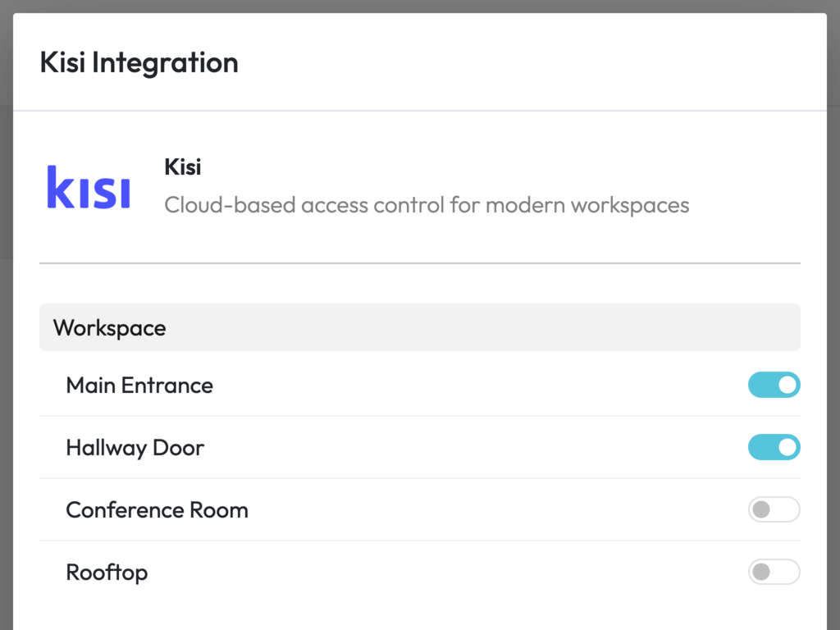Turn off the Main Entrance toggle
Screen dimensions: 840x630
point(774,386)
